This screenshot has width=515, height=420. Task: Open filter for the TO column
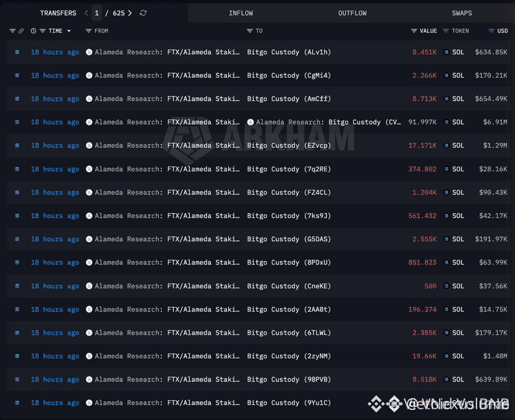click(249, 31)
